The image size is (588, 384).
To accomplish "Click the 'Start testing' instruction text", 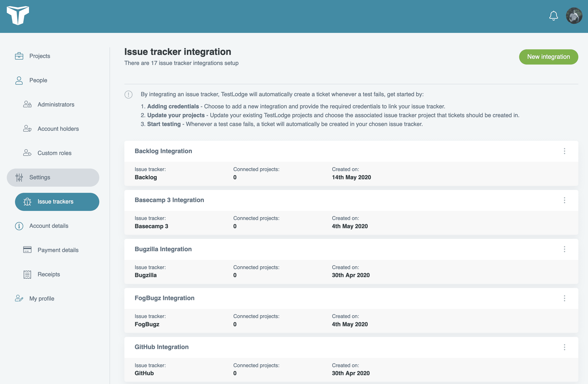I will pyautogui.click(x=164, y=124).
